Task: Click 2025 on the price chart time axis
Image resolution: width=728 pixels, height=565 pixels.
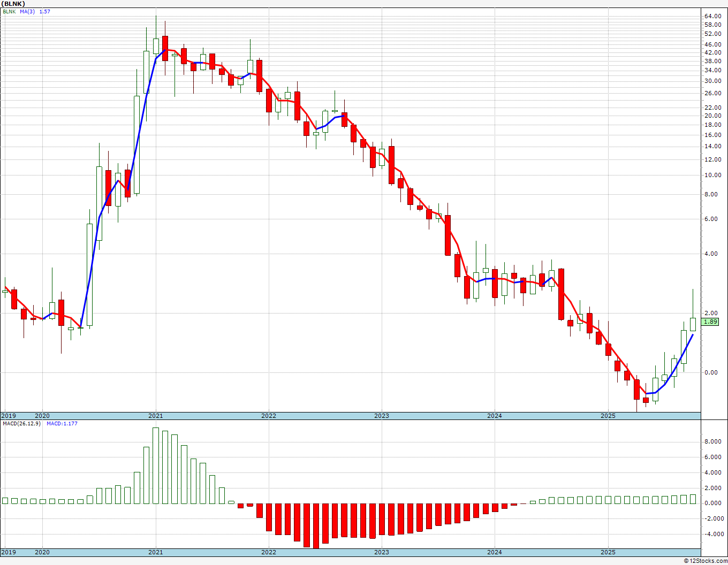Action: [608, 416]
